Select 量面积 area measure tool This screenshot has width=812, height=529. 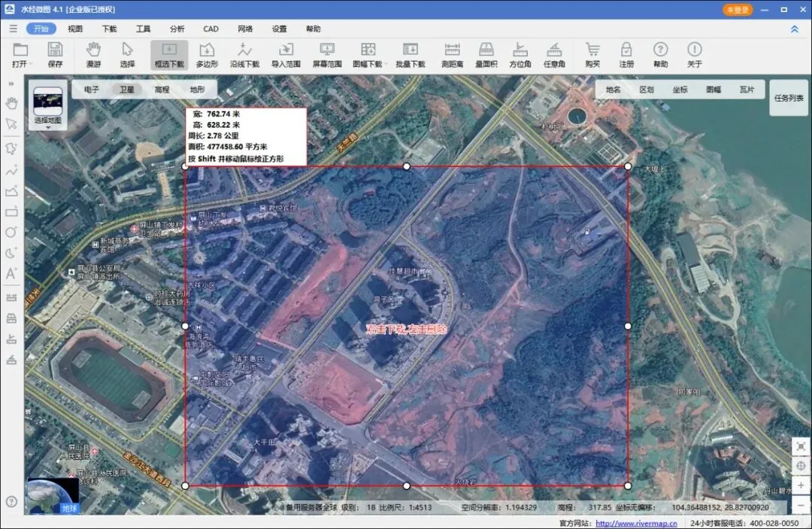(x=486, y=55)
